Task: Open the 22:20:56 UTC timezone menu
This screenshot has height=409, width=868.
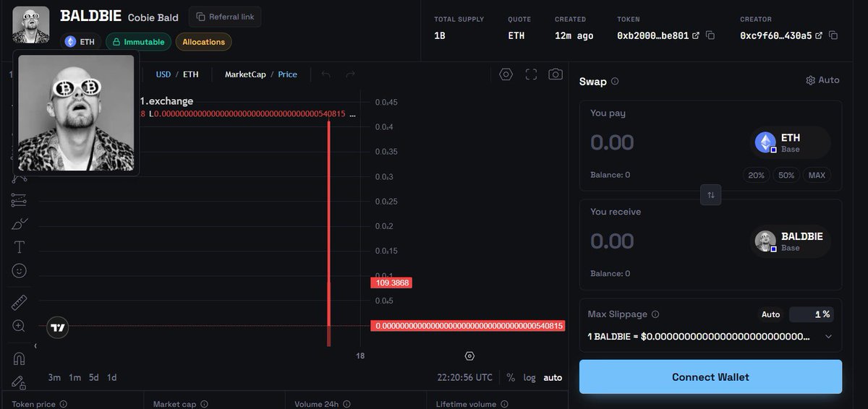Action: (x=465, y=377)
